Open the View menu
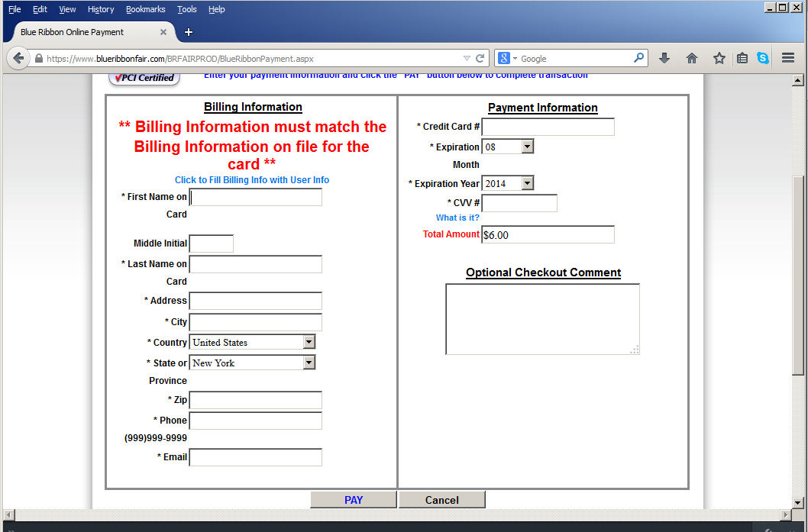 (67, 9)
